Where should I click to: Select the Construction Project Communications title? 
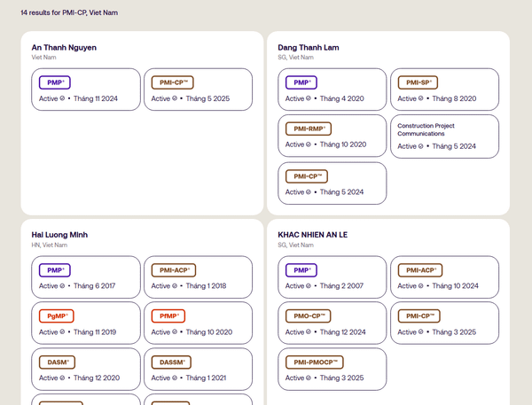point(426,129)
